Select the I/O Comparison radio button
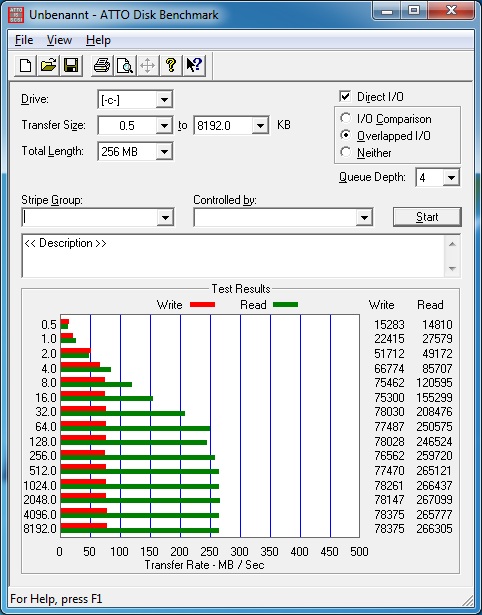482x615 pixels. (346, 118)
